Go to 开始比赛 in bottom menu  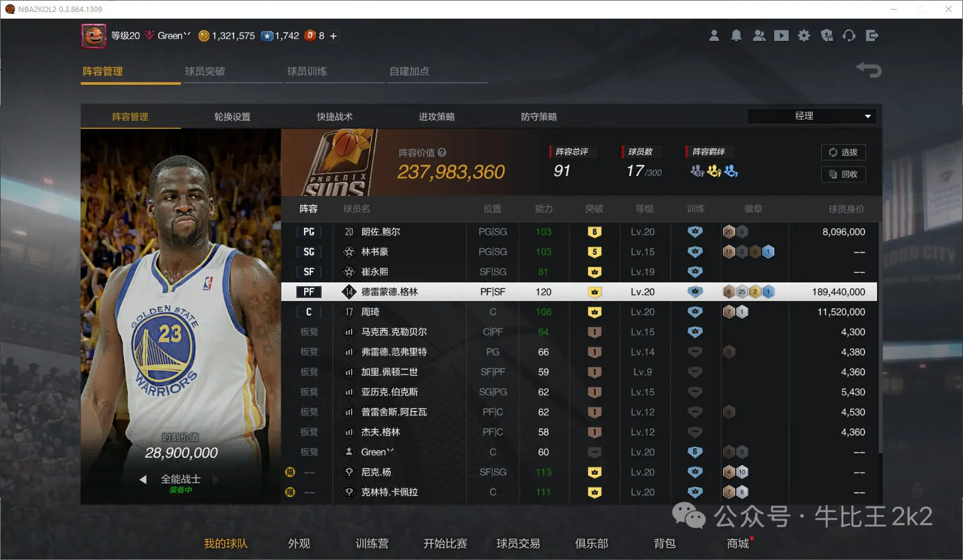point(445,543)
